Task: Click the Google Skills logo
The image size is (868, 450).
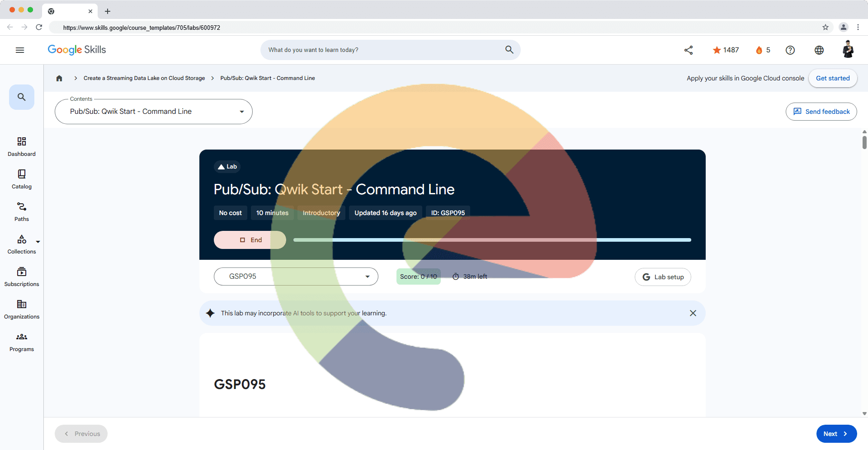Action: tap(77, 50)
